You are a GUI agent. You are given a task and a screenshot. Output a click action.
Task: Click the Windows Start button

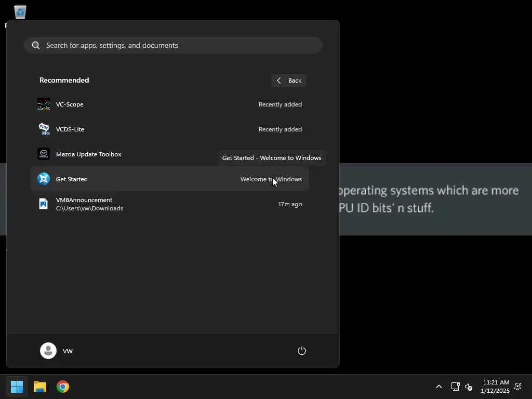coord(17,387)
